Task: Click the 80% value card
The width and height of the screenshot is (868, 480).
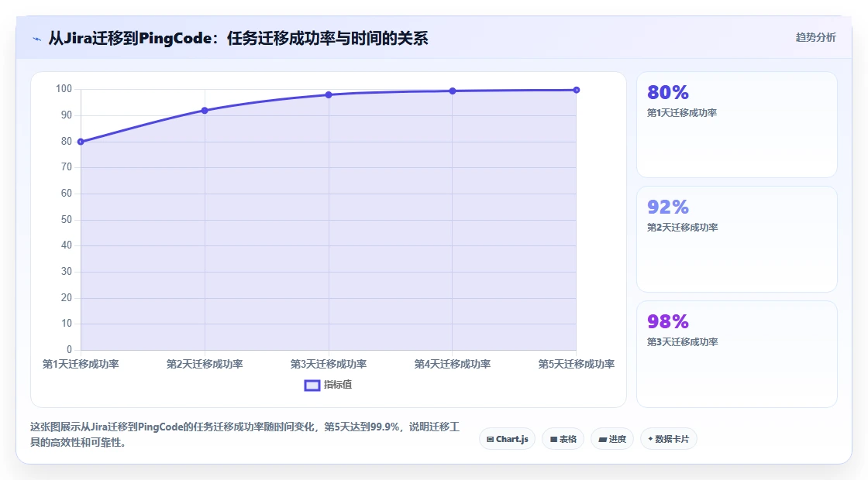Action: point(737,125)
